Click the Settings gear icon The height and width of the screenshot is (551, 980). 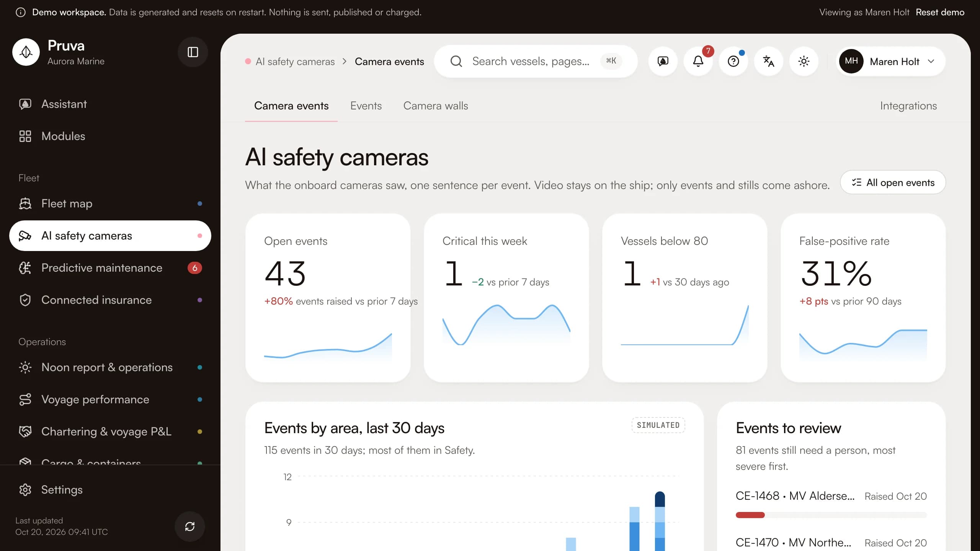(25, 490)
